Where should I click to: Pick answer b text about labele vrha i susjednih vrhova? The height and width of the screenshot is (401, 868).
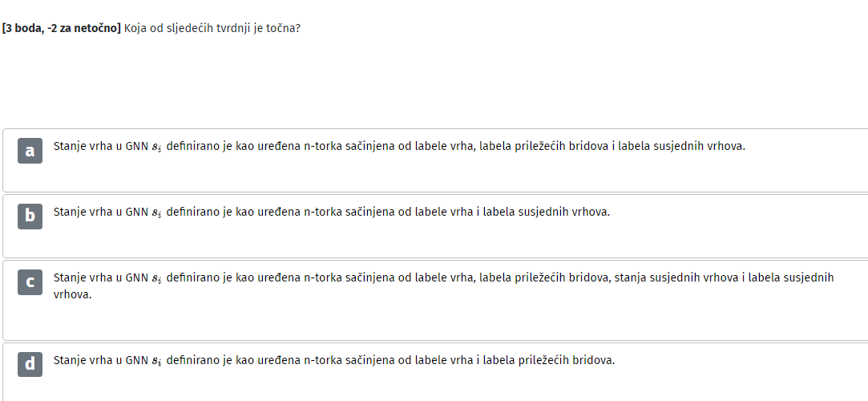click(x=331, y=213)
